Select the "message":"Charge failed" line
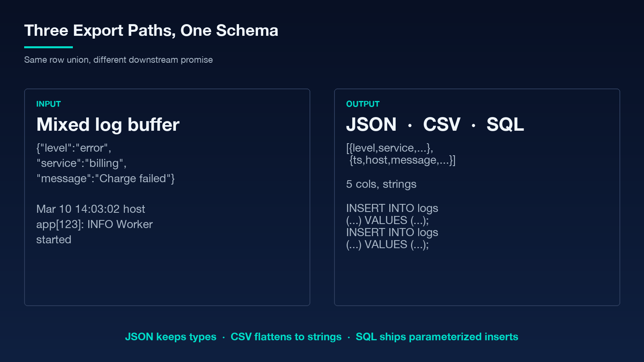Screen dimensions: 644x362 click(105, 179)
